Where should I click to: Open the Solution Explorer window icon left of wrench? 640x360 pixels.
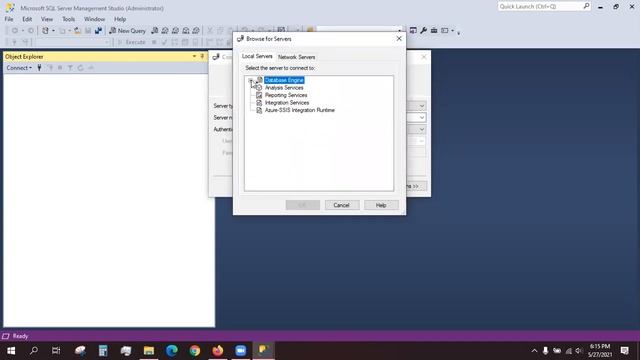(x=413, y=31)
